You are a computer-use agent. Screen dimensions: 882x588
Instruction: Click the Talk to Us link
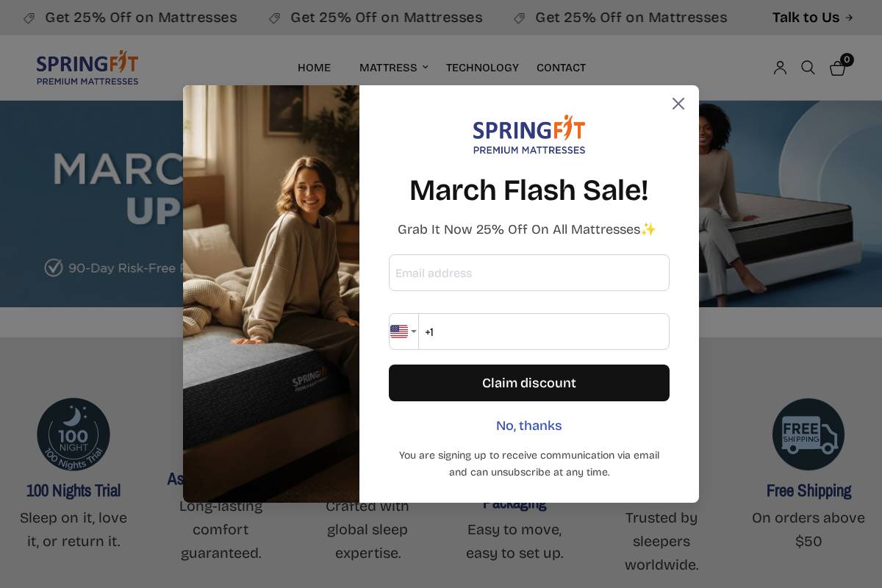pyautogui.click(x=806, y=18)
